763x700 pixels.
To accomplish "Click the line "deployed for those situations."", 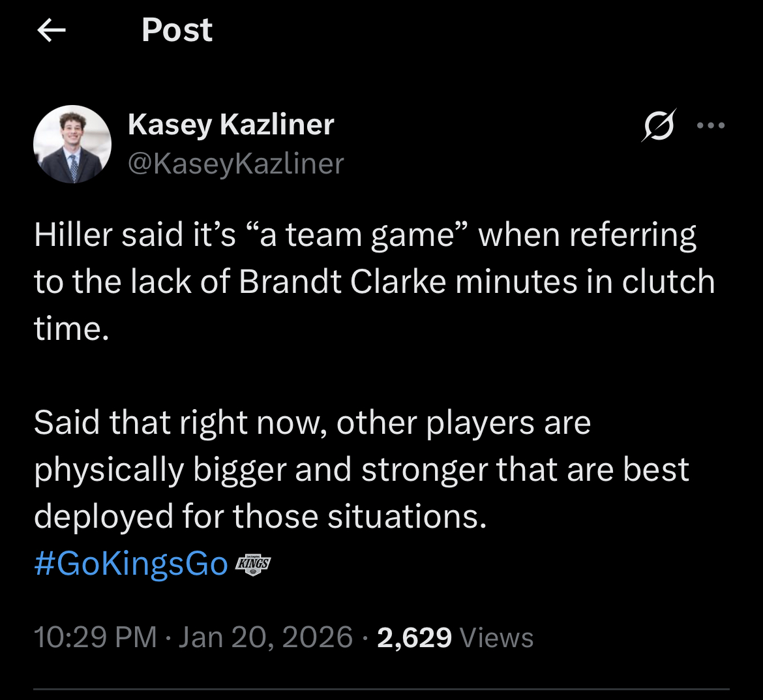I will [x=260, y=517].
